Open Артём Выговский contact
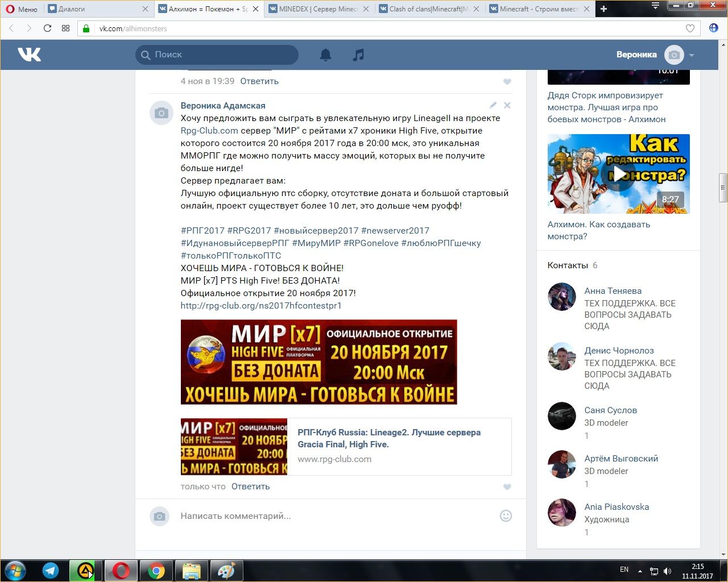This screenshot has height=582, width=728. coord(621,459)
